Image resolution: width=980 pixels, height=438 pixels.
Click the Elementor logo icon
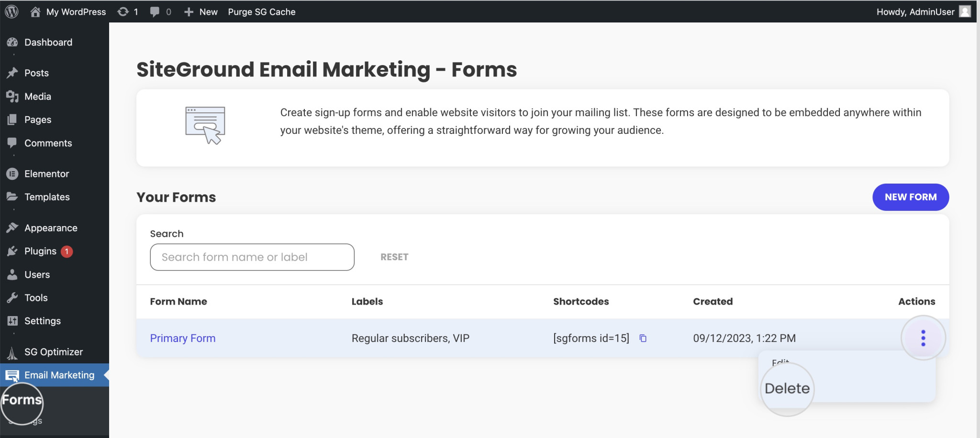click(12, 174)
